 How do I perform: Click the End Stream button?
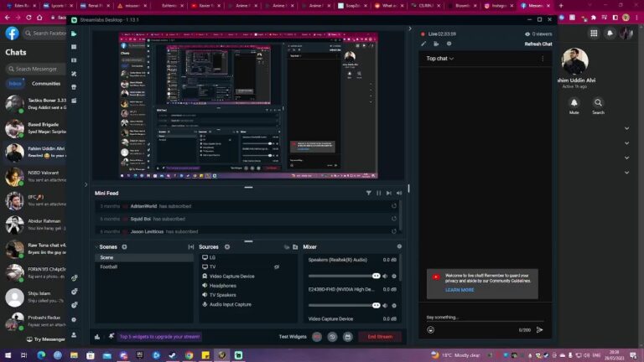[x=380, y=336]
